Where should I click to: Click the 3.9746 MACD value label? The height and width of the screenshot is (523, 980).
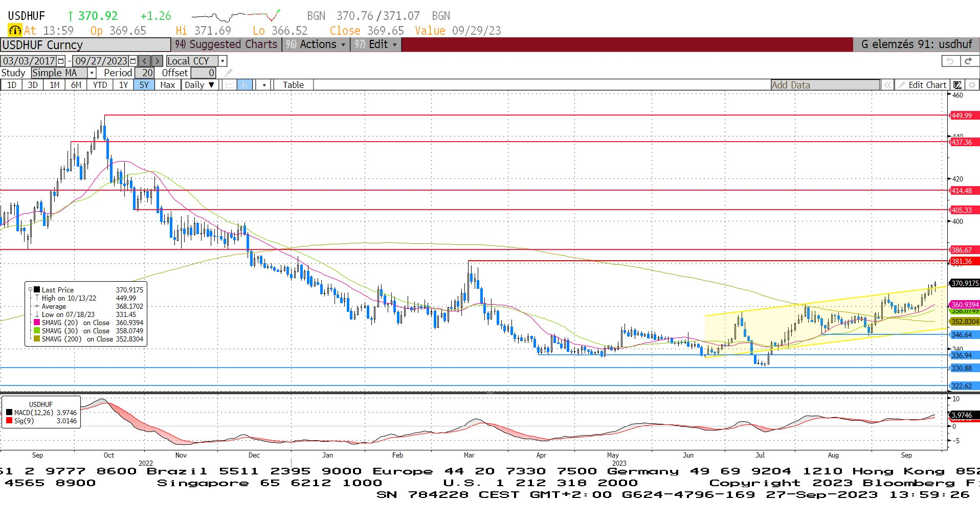pos(964,415)
